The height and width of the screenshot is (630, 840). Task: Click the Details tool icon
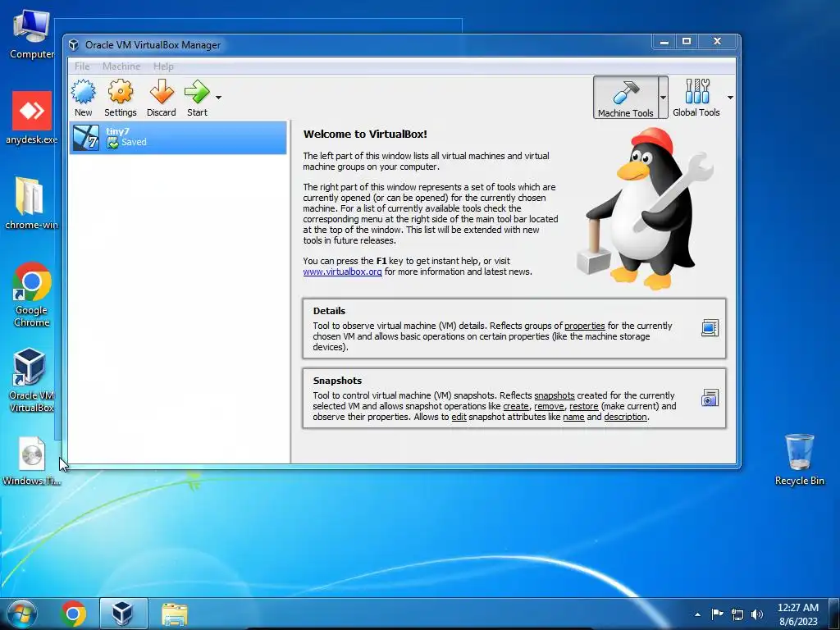coord(710,327)
